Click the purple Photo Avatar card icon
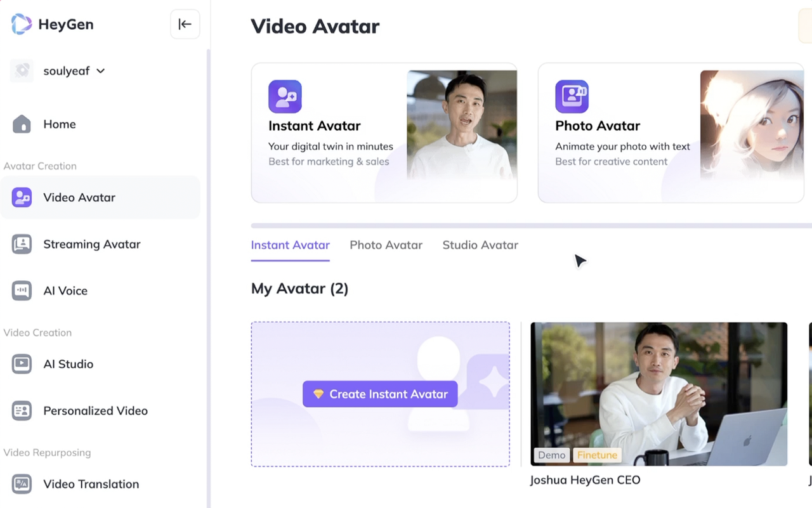 tap(572, 96)
